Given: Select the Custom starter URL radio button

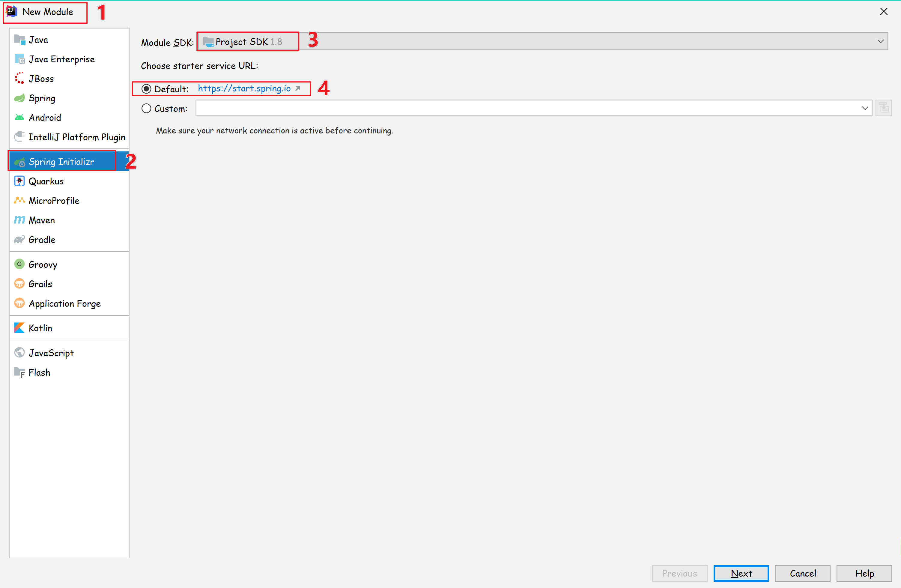Looking at the screenshot, I should (x=146, y=108).
